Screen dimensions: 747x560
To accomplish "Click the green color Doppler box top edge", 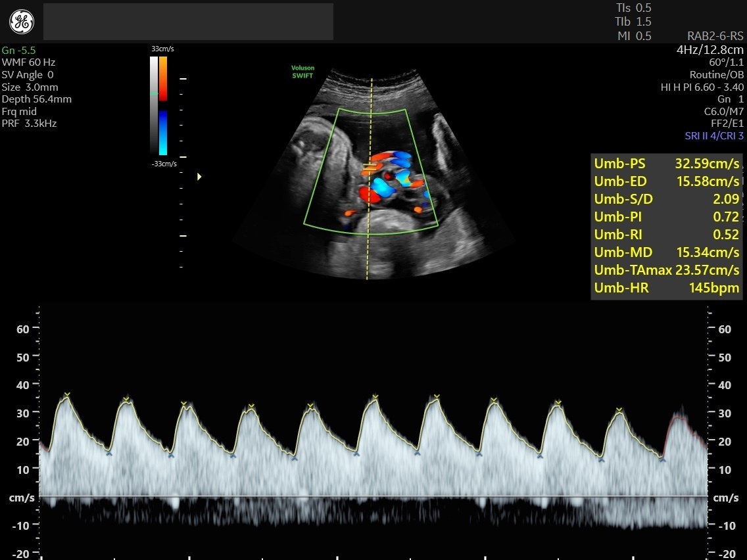I will coord(372,110).
